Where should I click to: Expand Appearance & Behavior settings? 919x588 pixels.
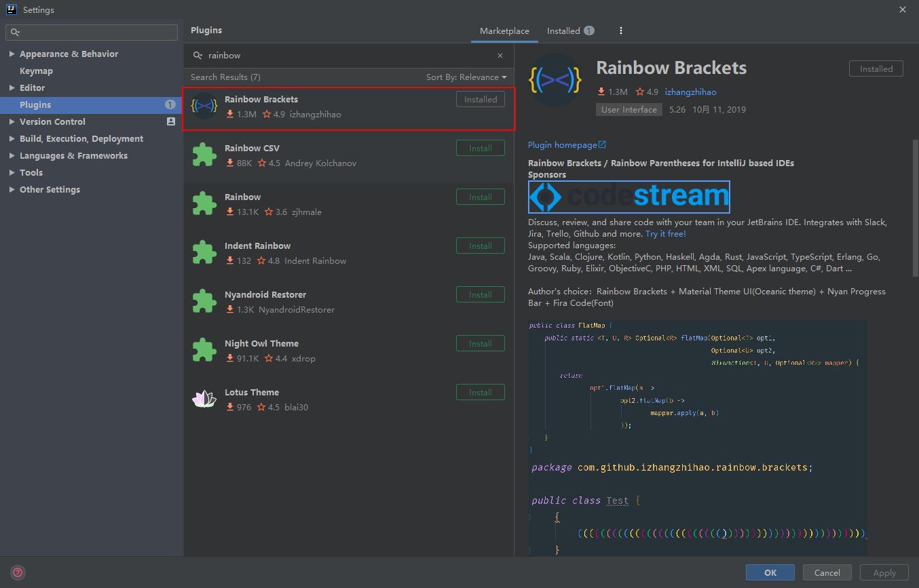point(12,54)
